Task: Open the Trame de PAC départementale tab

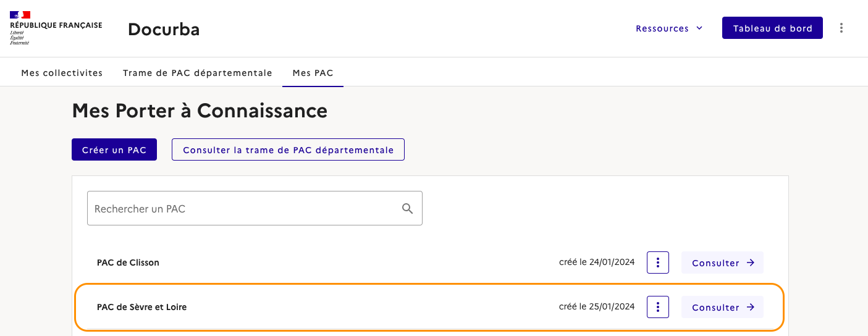Action: pos(197,73)
